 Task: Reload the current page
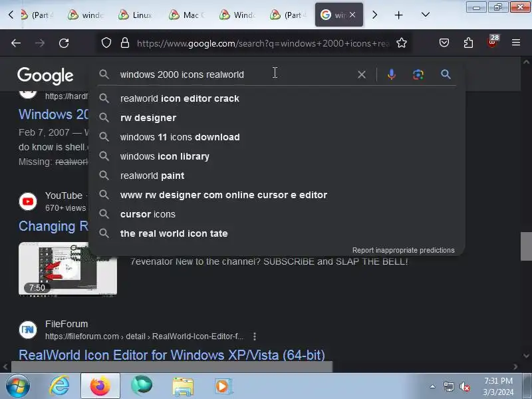[64, 43]
